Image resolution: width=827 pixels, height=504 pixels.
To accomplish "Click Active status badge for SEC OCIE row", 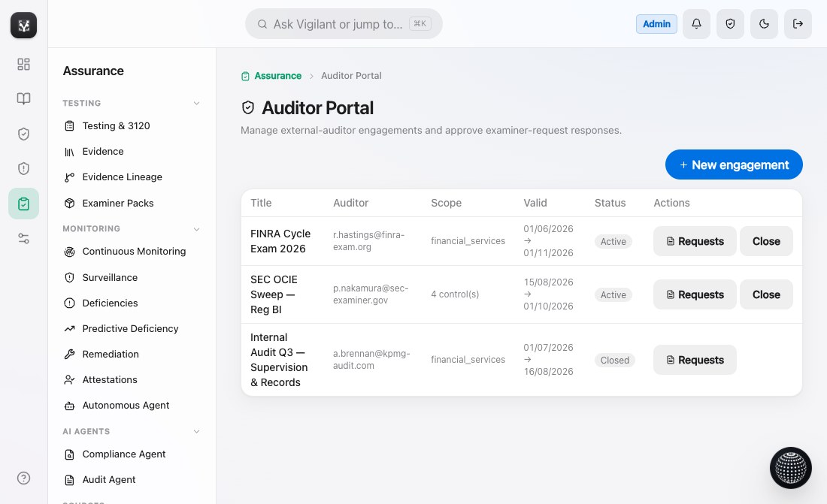I will click(613, 294).
